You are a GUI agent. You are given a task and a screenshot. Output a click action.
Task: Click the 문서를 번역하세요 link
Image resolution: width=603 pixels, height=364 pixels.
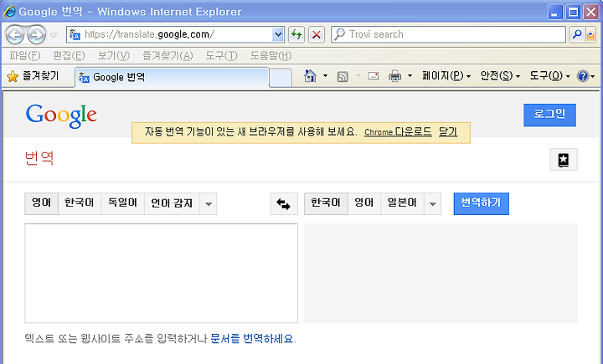point(252,339)
